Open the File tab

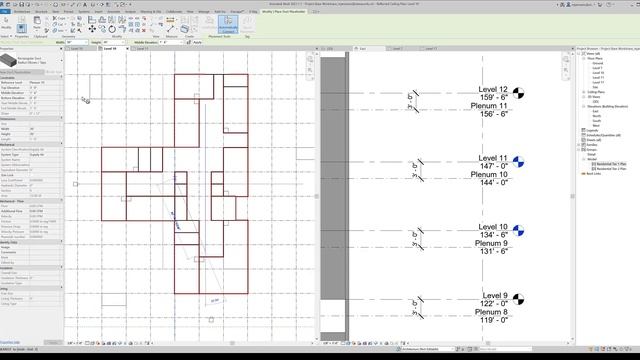5,11
